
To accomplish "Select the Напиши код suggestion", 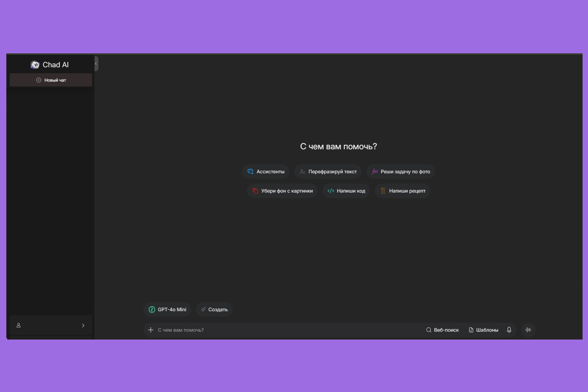I will [x=346, y=191].
